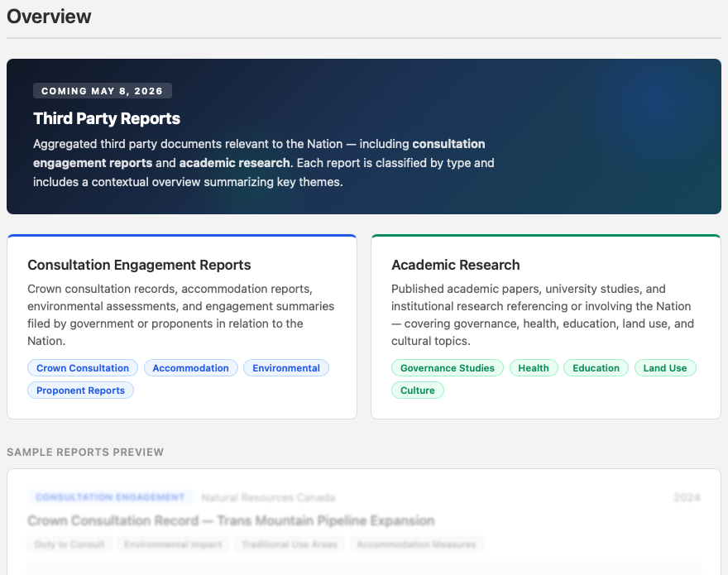Select the Education filter chip
This screenshot has width=728, height=575.
click(x=596, y=367)
